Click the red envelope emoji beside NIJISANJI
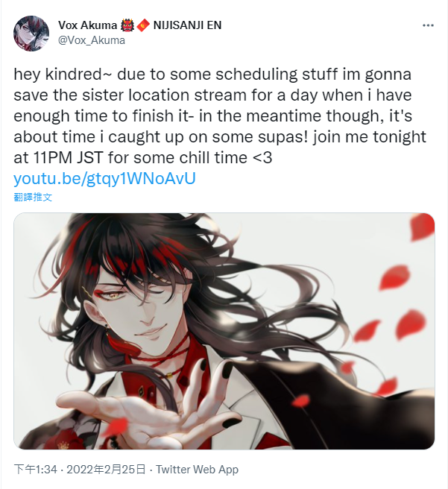The width and height of the screenshot is (448, 489). 143,25
